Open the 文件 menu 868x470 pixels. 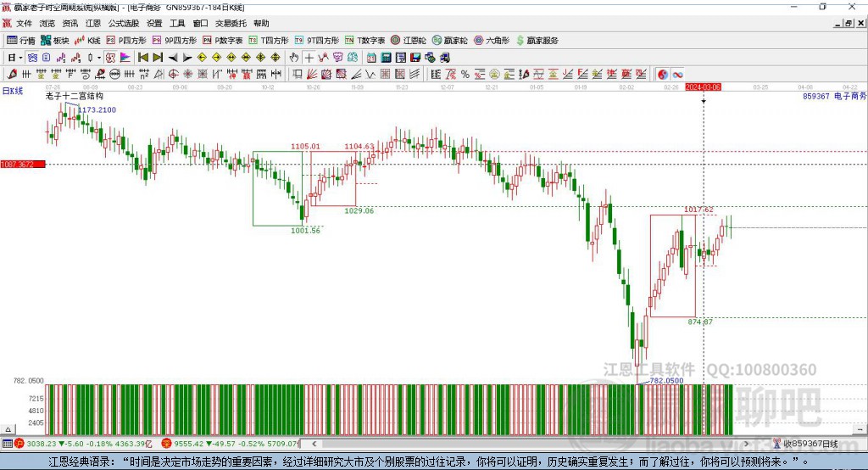pos(24,23)
